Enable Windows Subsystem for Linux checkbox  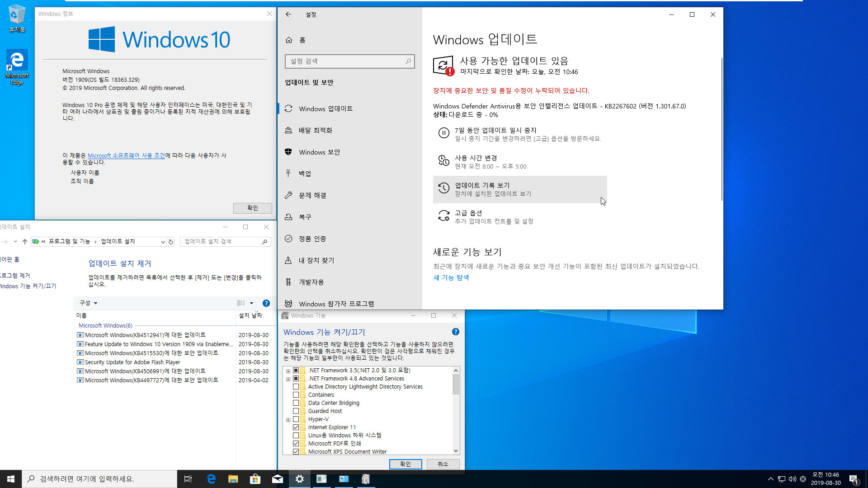(296, 436)
